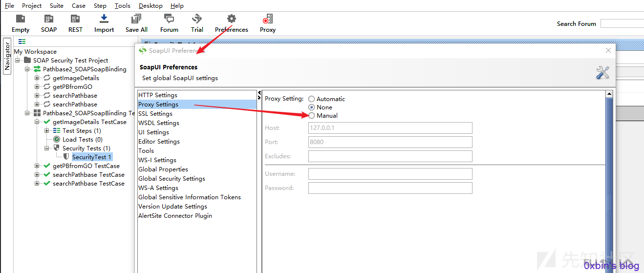Click the preferences panel vertical scrollbar
Image resolution: width=644 pixels, height=273 pixels.
point(609,181)
